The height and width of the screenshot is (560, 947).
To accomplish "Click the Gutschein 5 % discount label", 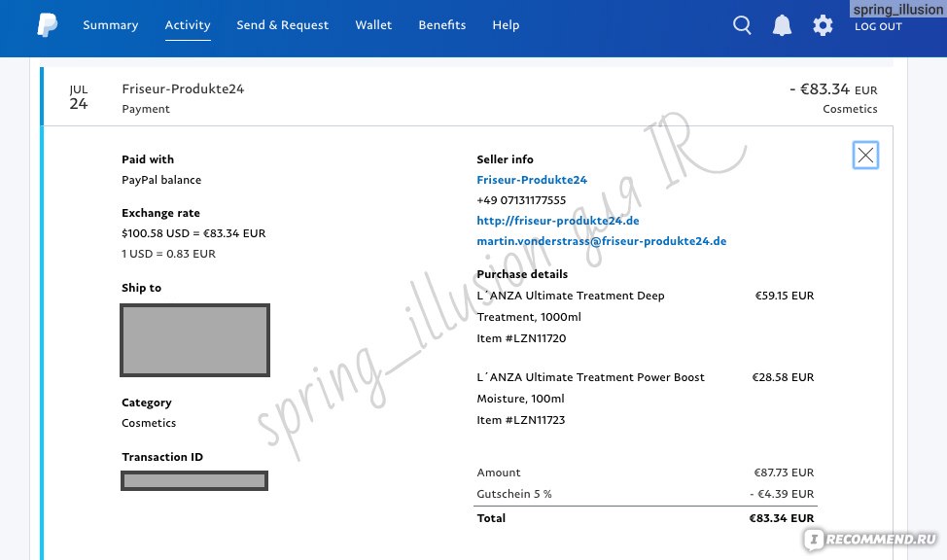I will tap(514, 494).
